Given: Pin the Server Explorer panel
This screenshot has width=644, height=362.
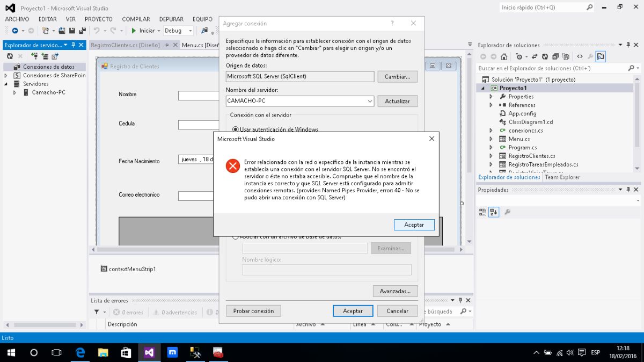Looking at the screenshot, I should point(74,45).
